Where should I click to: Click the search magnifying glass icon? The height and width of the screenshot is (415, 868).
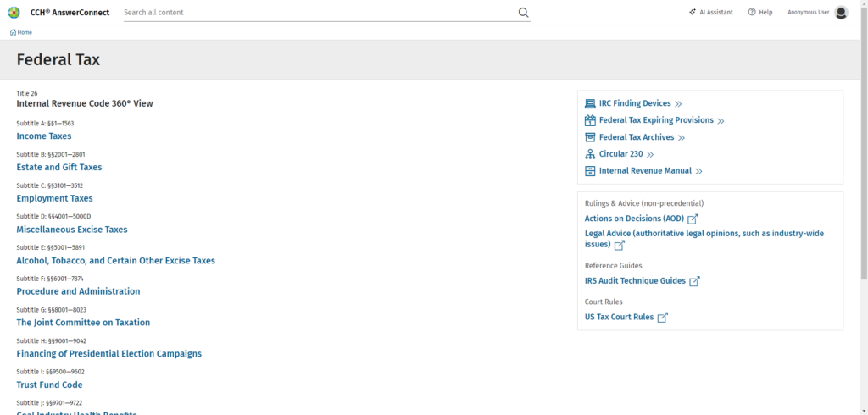[523, 13]
